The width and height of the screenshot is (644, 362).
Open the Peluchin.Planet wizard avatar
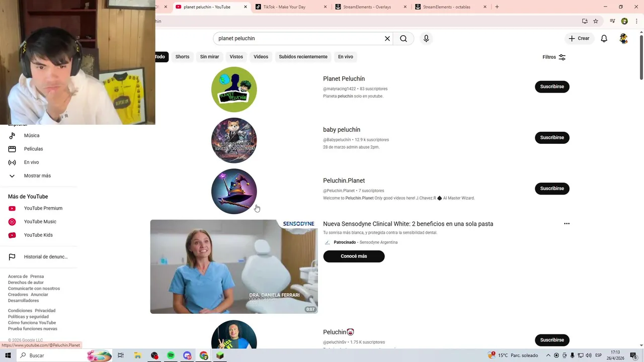(234, 191)
